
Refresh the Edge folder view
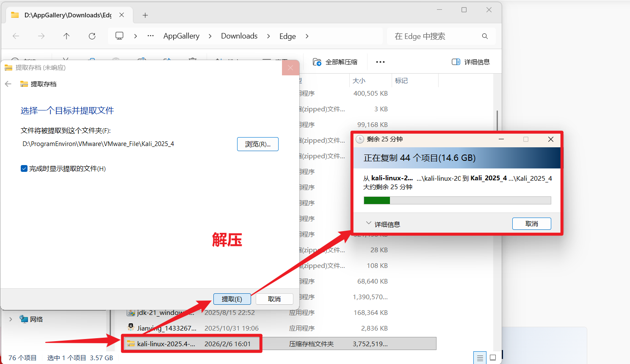[92, 36]
